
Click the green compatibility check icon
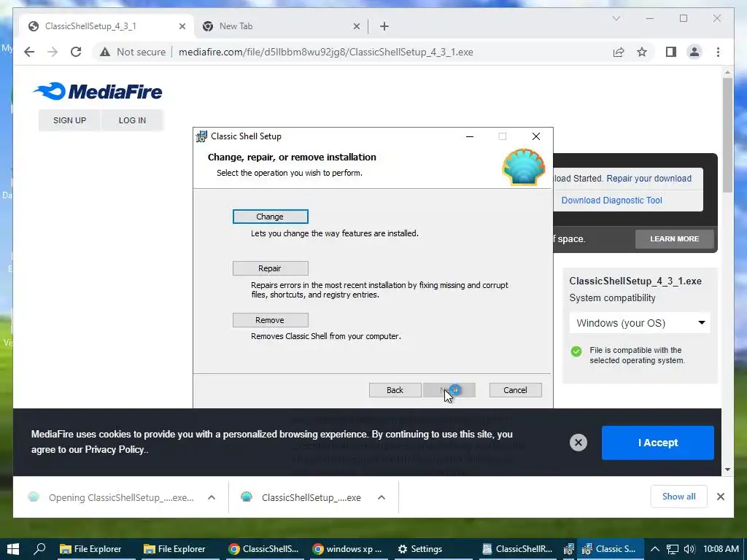tap(576, 351)
